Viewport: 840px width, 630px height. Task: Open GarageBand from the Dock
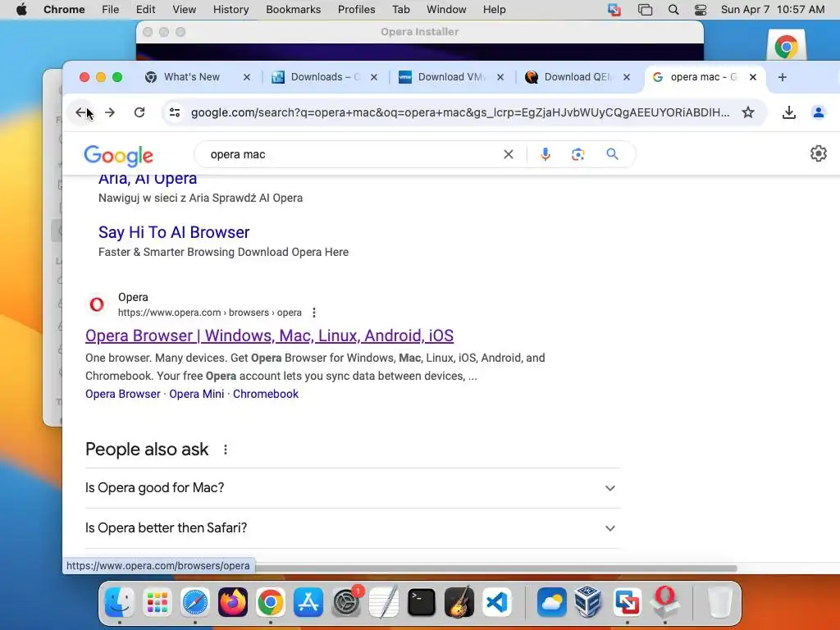coord(459,602)
